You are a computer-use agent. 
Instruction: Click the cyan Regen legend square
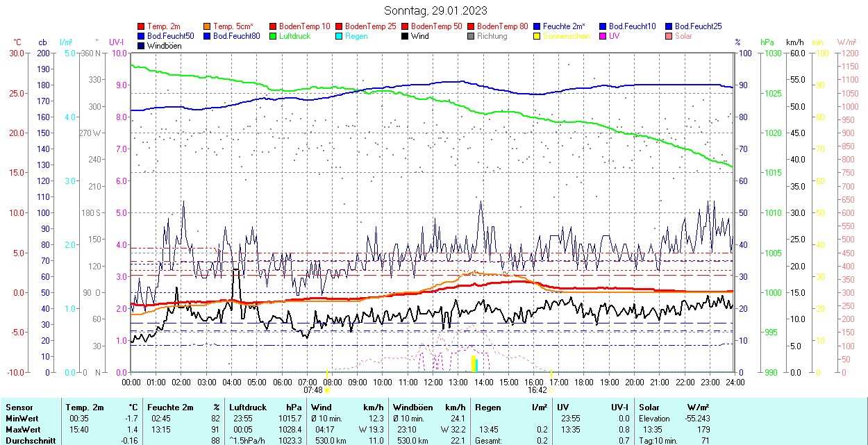click(338, 36)
